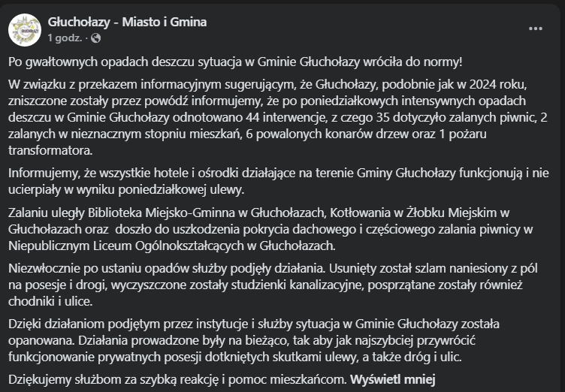Open the Głuchołazy page profile picture

[25, 30]
